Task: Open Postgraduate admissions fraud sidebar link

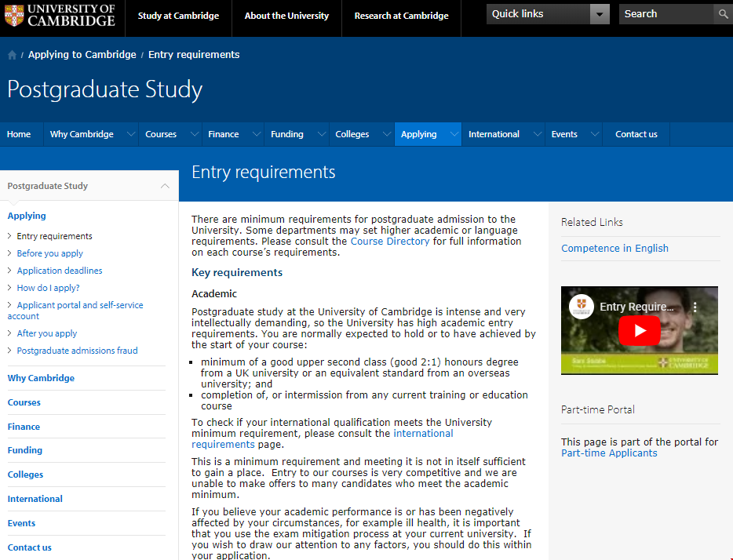Action: 77,351
